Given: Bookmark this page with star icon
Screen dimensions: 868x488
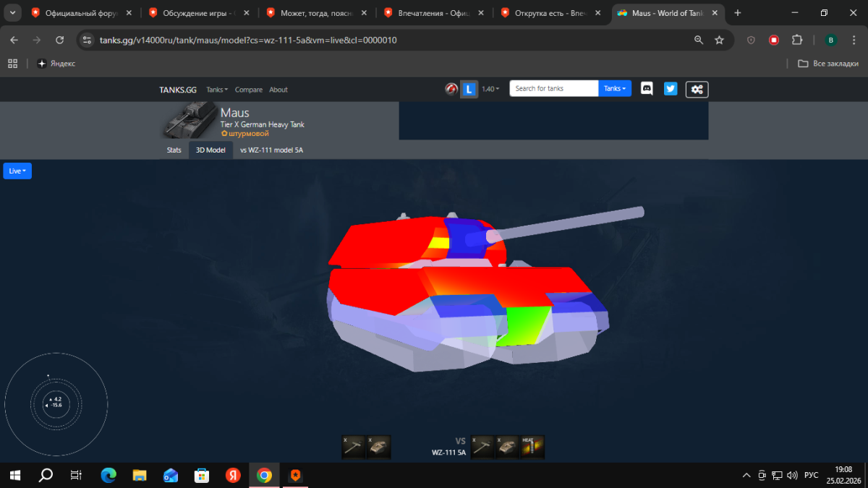Looking at the screenshot, I should click(719, 40).
